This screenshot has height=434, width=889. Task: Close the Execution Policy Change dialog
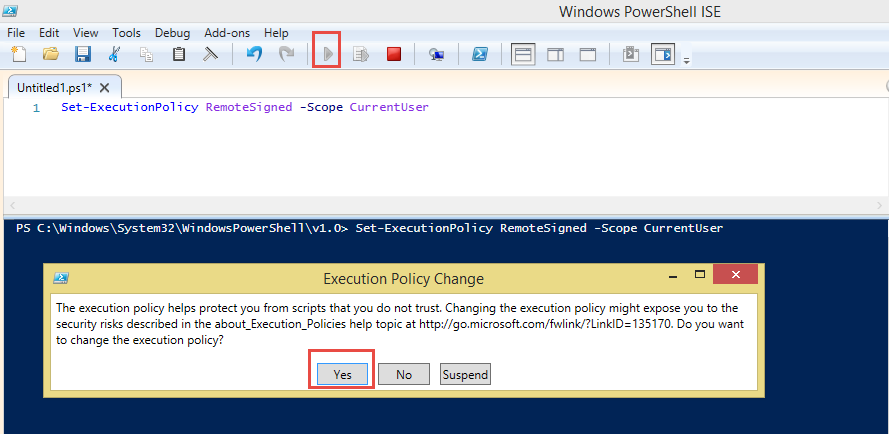click(735, 275)
